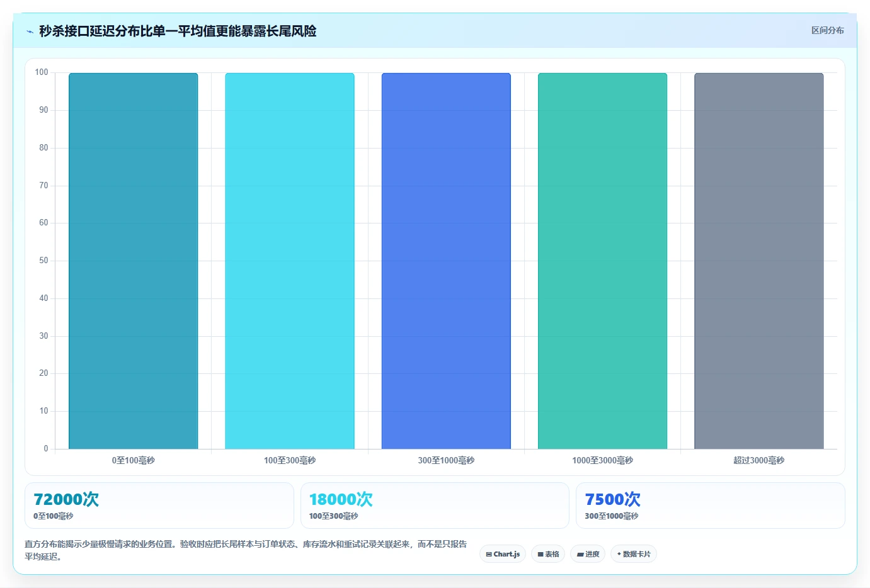
Task: Click the paragraph starting 直方分布能揭示
Action: [246, 550]
